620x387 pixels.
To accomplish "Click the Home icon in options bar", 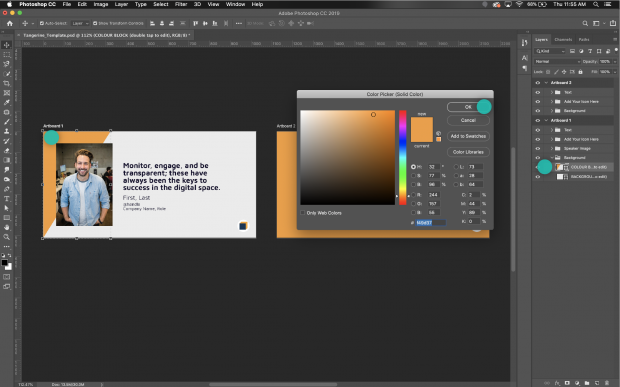I will pos(10,23).
